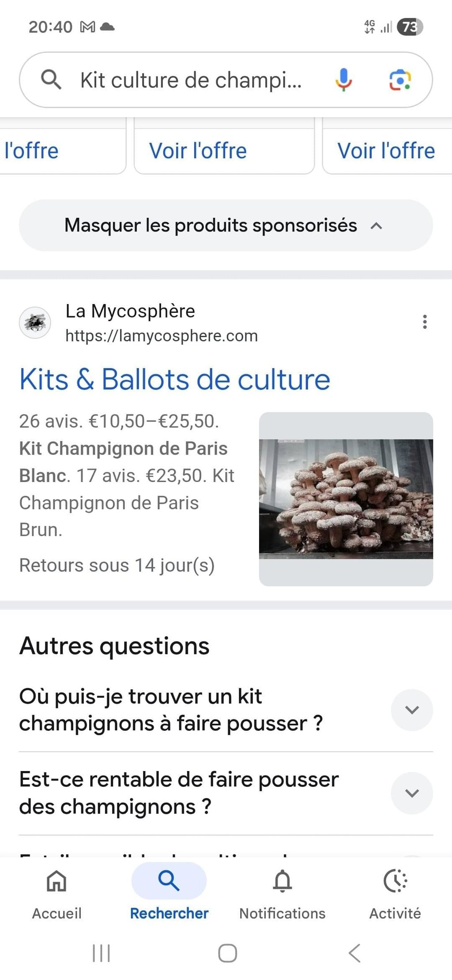
Task: Tap search field 'Kit culture de champi...'
Action: pos(191,80)
